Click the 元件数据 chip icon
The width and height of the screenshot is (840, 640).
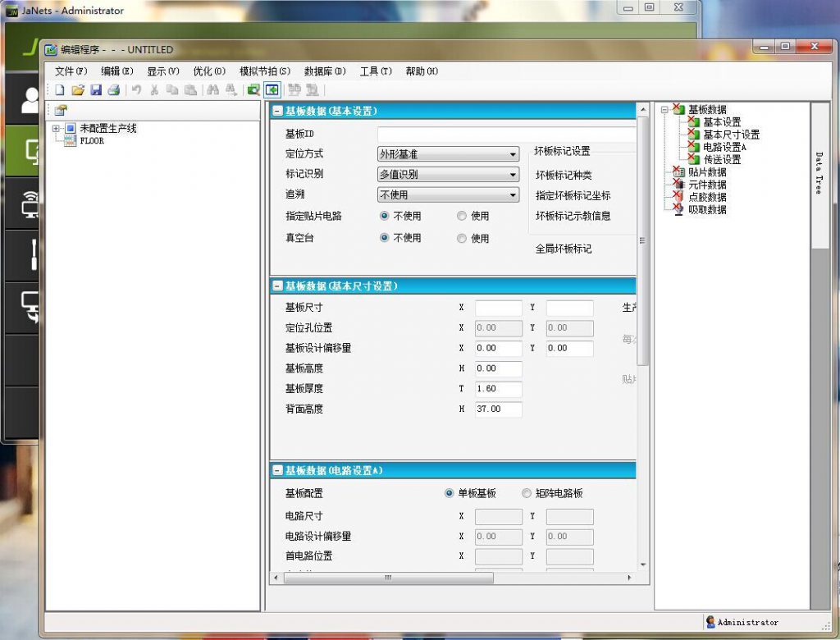pyautogui.click(x=678, y=185)
